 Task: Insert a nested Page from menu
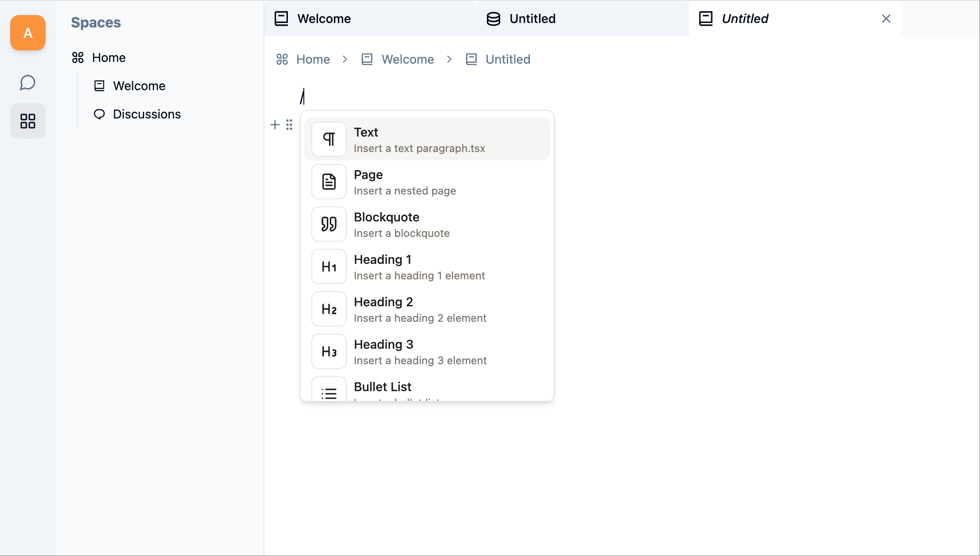(x=427, y=182)
